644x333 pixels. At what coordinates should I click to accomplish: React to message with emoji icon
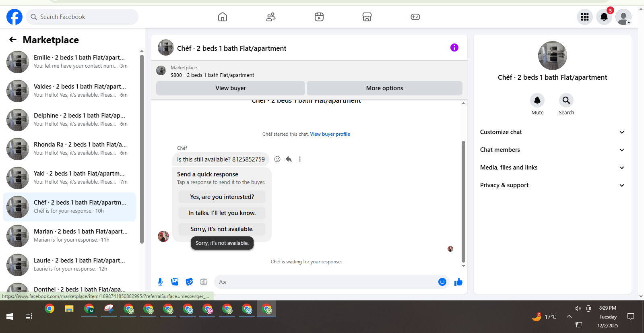pos(277,159)
